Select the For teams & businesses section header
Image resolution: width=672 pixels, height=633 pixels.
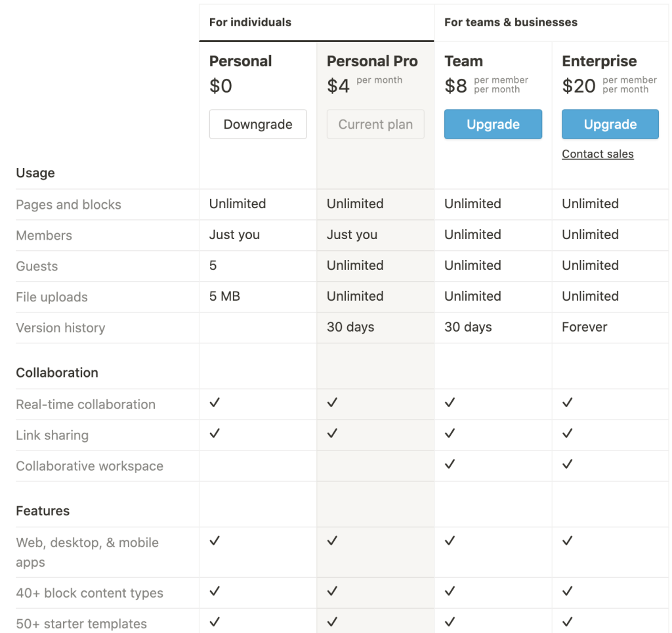coord(511,22)
